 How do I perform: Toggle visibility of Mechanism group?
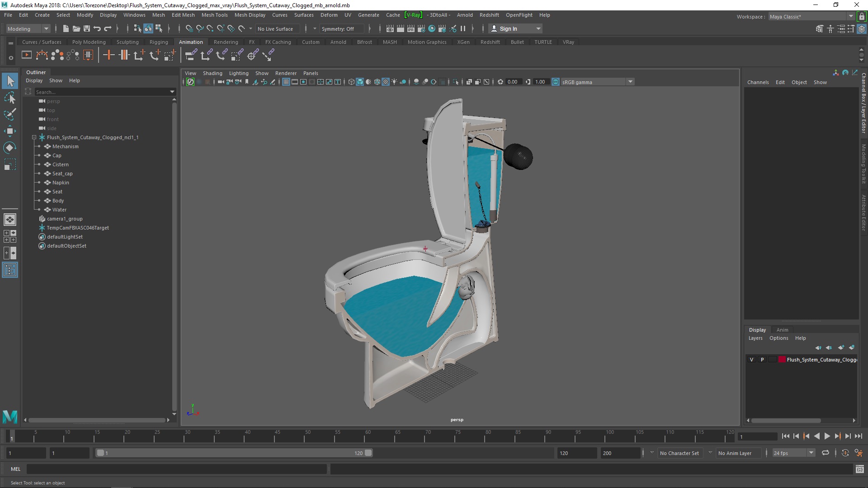pyautogui.click(x=40, y=146)
